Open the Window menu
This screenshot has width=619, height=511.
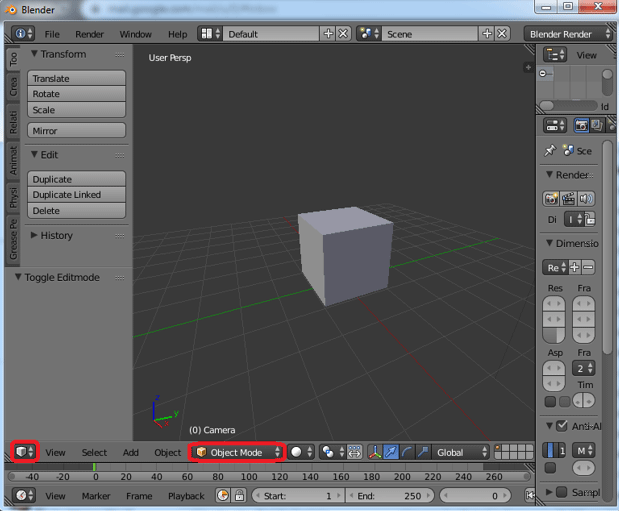pos(135,34)
